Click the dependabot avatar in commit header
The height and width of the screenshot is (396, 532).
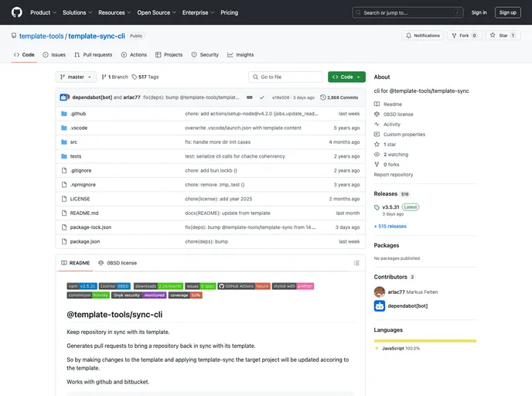coord(63,97)
